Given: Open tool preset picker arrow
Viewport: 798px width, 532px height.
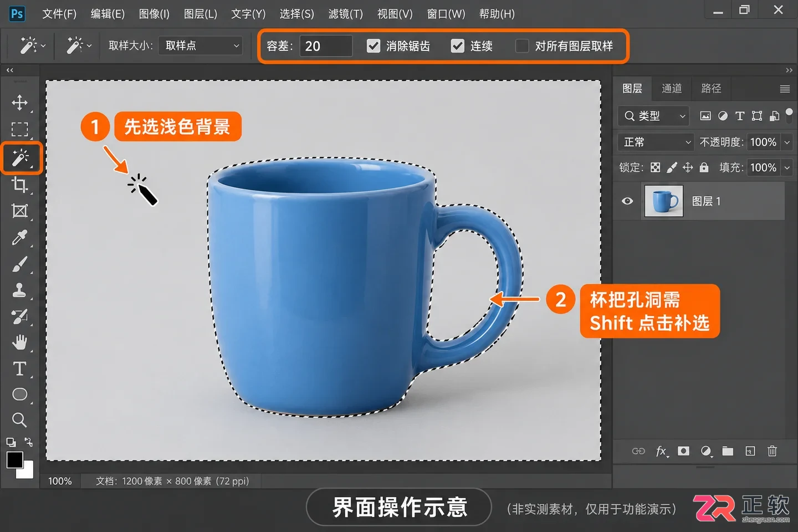Looking at the screenshot, I should 43,46.
